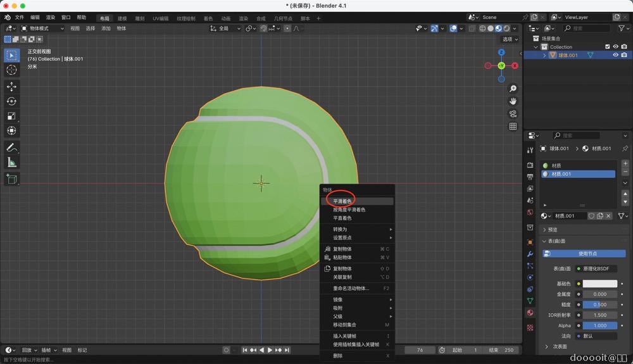Open the 物体模式 mode dropdown
The image size is (633, 364).
click(42, 28)
